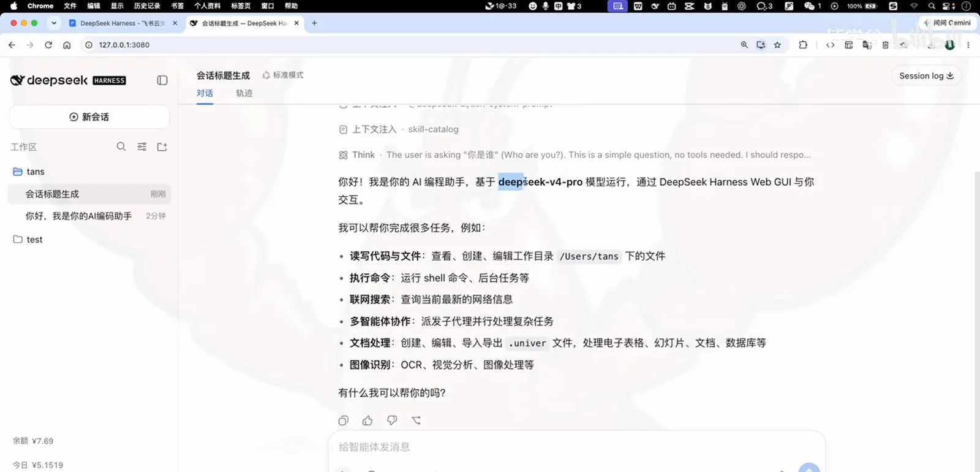Toggle the 标准模式 mode selector
The width and height of the screenshot is (980, 472).
tap(283, 75)
